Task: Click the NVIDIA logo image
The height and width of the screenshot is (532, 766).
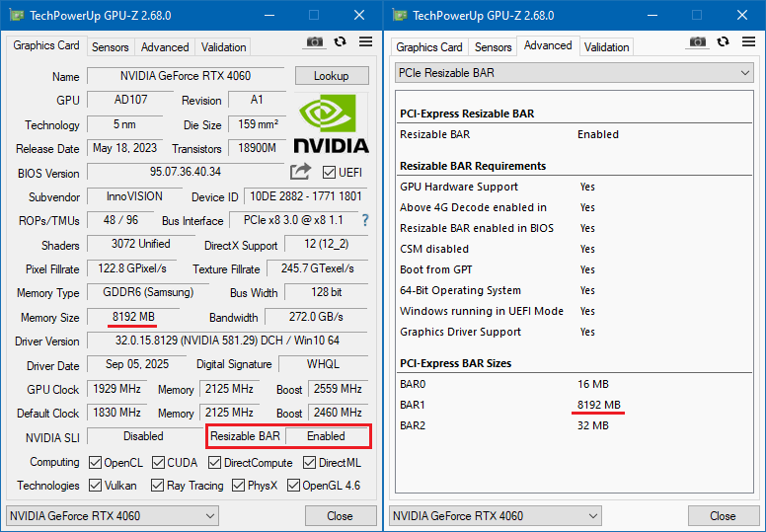Action: [332, 124]
